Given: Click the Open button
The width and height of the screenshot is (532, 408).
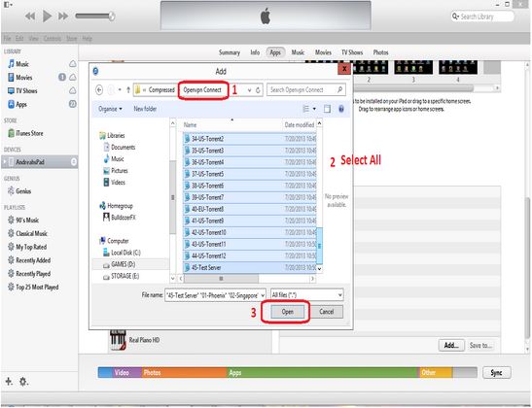Looking at the screenshot, I should [x=287, y=312].
